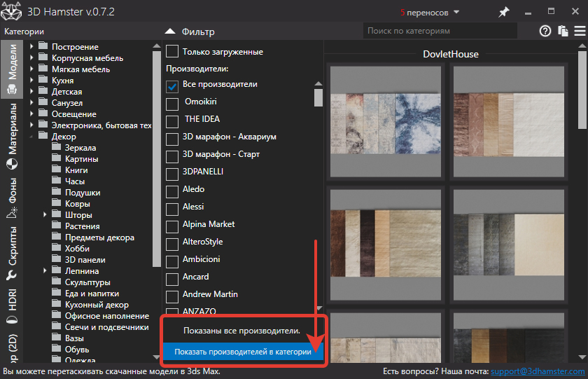
Task: Open the переносов dropdown arrow
Action: pyautogui.click(x=456, y=13)
